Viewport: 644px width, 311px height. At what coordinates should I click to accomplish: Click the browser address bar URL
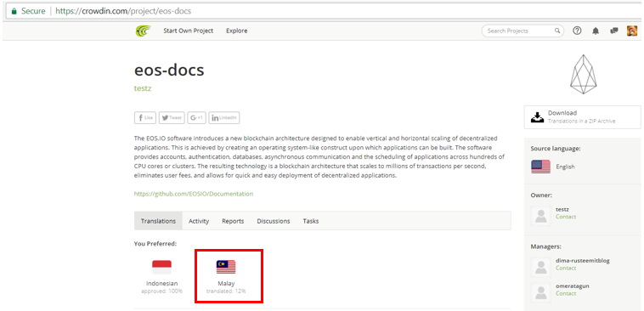pyautogui.click(x=123, y=11)
